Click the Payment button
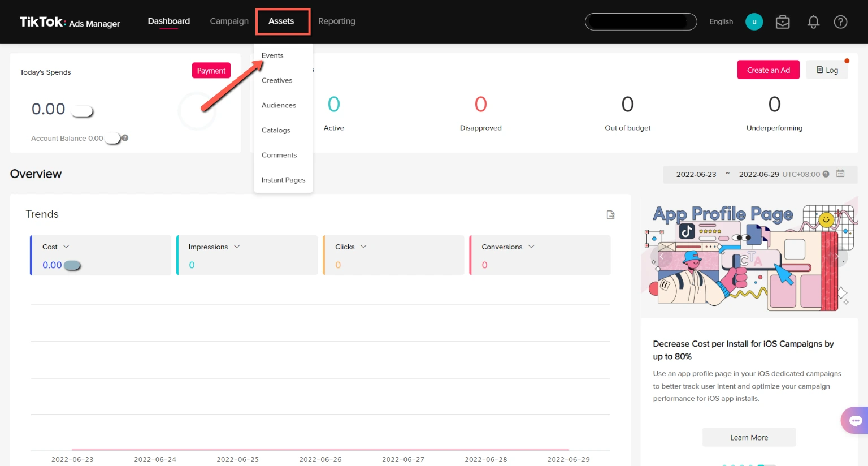Viewport: 868px width, 466px height. 211,71
